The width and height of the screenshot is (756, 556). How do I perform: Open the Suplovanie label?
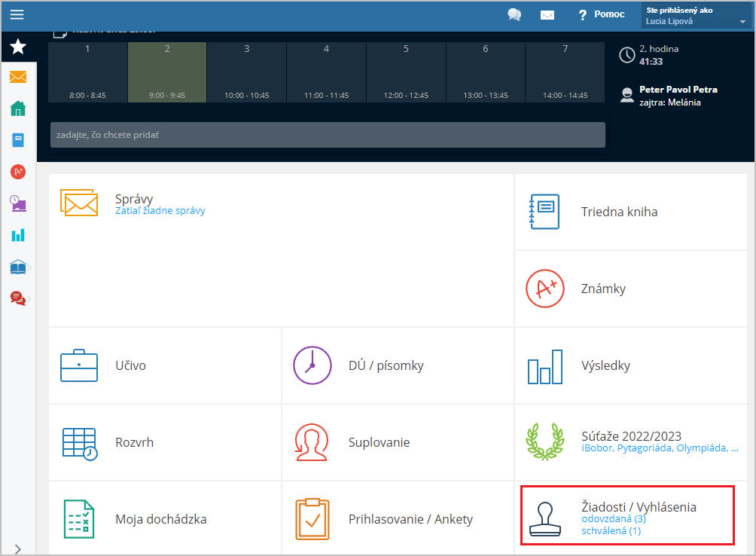tap(379, 442)
